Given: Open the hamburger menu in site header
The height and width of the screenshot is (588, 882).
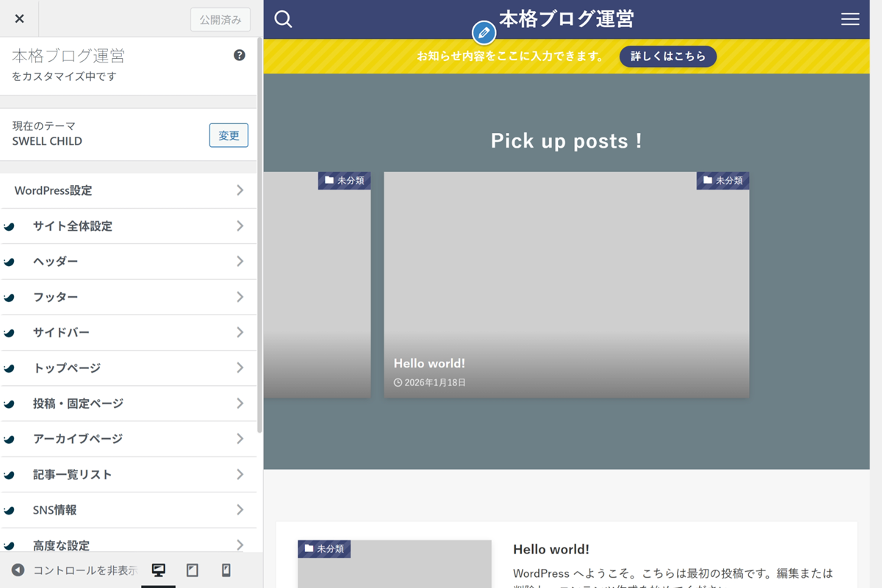Looking at the screenshot, I should tap(850, 19).
